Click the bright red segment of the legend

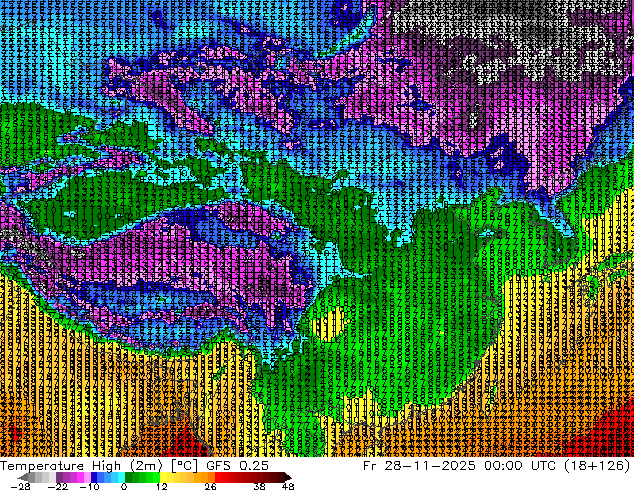coord(222,477)
